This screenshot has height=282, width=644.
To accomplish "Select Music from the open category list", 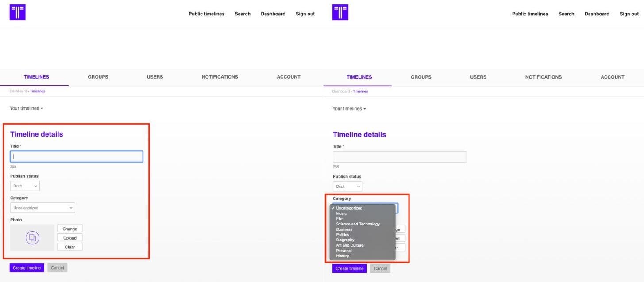I will click(341, 213).
